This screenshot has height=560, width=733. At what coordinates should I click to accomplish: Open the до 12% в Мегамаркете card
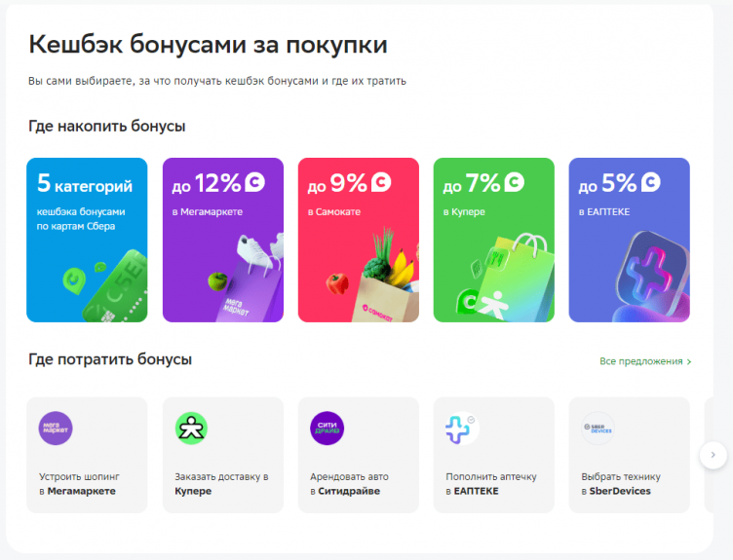pos(223,240)
